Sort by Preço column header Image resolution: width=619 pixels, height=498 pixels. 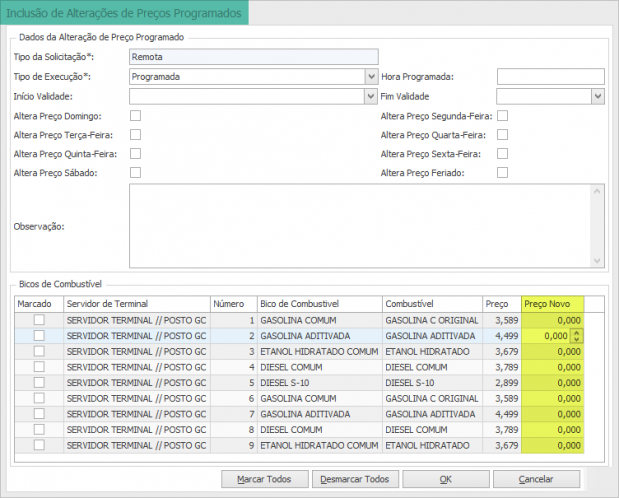502,304
